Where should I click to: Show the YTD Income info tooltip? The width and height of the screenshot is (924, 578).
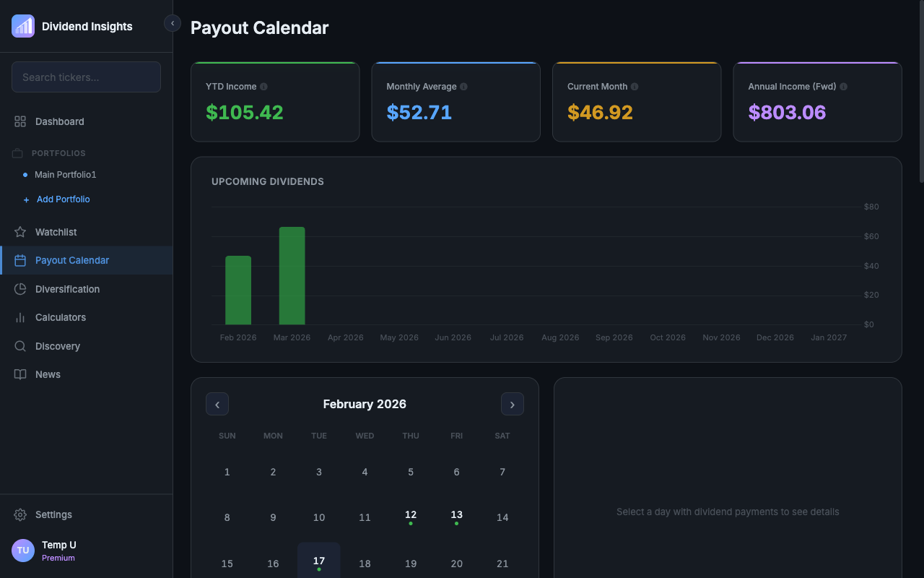(264, 86)
